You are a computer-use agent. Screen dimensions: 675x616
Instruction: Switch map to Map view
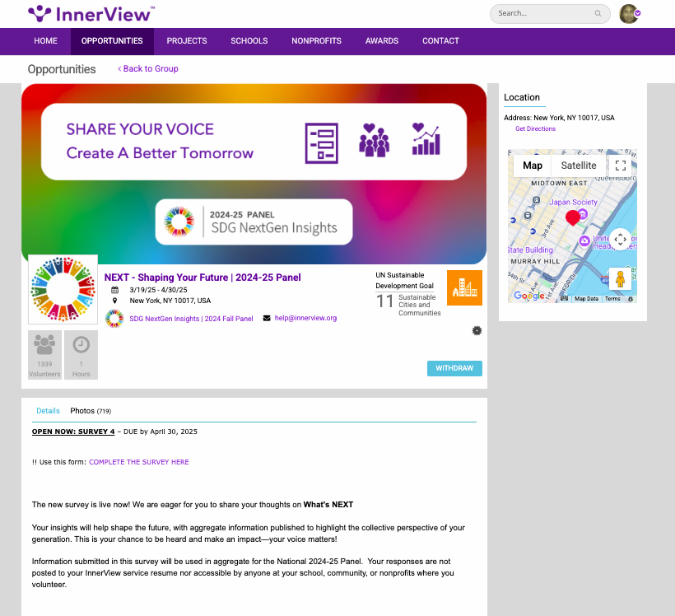point(533,166)
